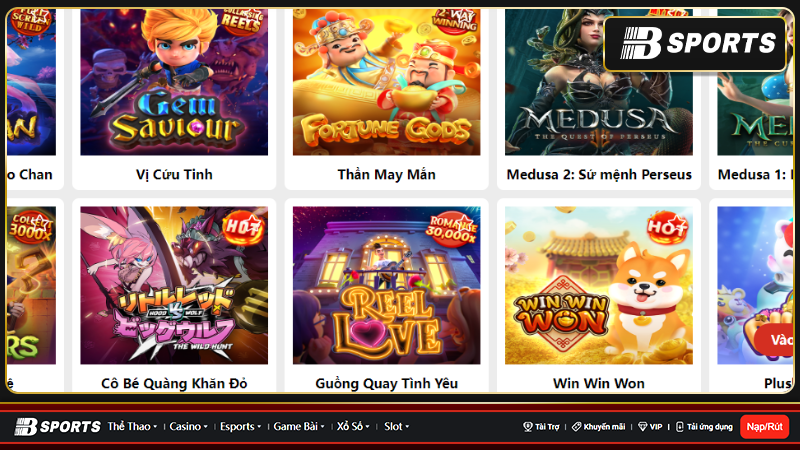Open the Fortune Gods game thumbnail
The height and width of the screenshot is (450, 800).
click(386, 82)
